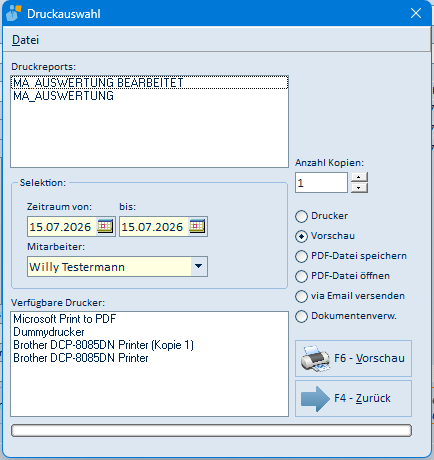Select Brother DCP-8085DN Printer (Kopie 1)
This screenshot has width=434, height=460.
coord(149,345)
